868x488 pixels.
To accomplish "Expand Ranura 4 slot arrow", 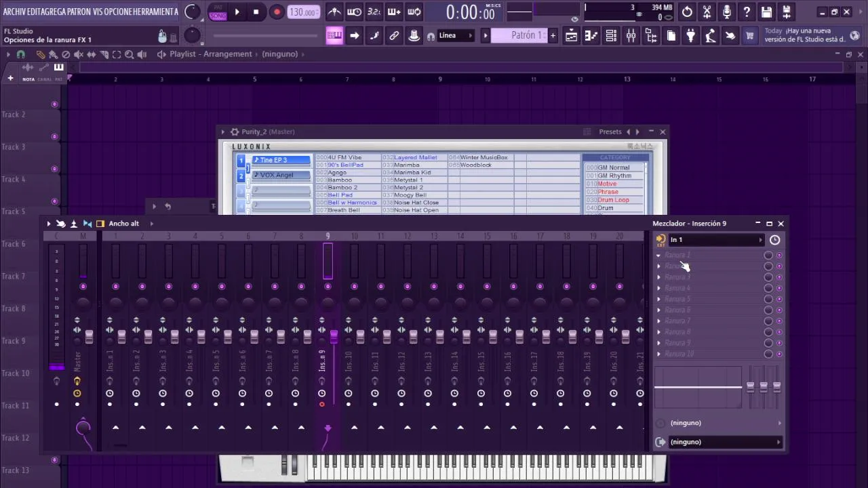I will tap(658, 288).
